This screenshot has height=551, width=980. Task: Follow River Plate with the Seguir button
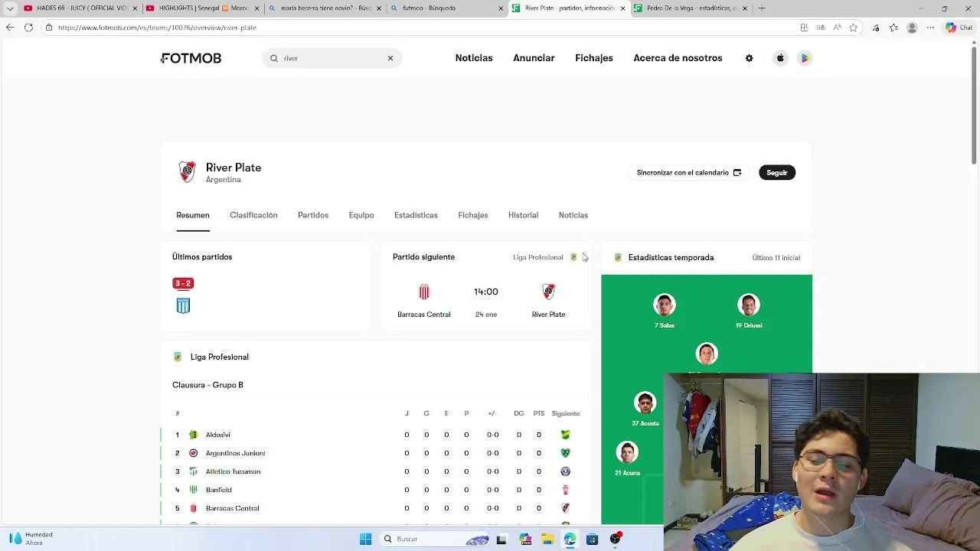point(776,172)
